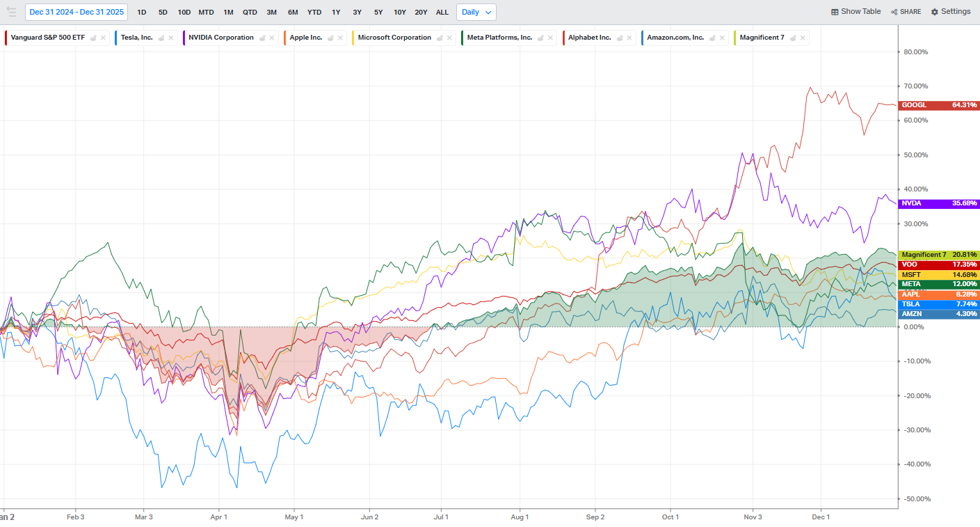Remove Apple Inc. using its X icon

pos(340,38)
